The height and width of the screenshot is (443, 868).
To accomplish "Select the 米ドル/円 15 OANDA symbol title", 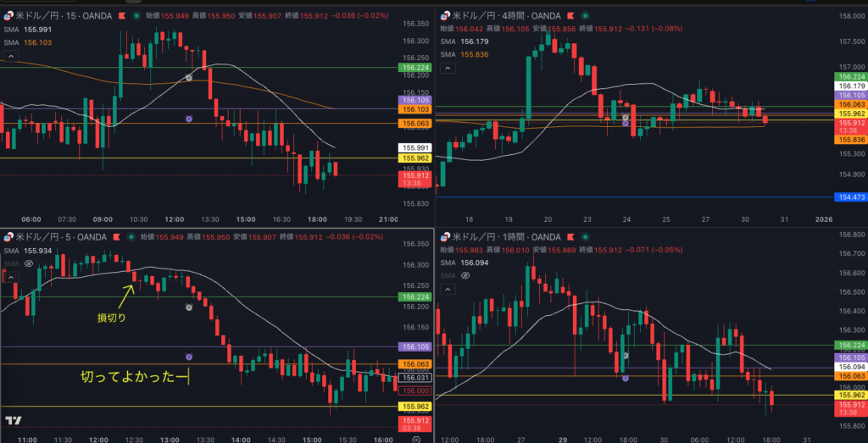I will pyautogui.click(x=61, y=15).
